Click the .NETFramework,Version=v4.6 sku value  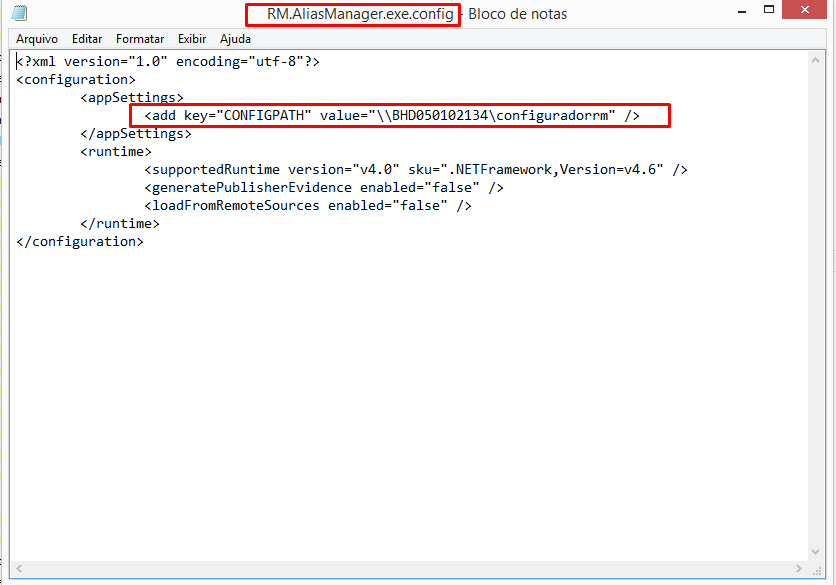pos(552,170)
